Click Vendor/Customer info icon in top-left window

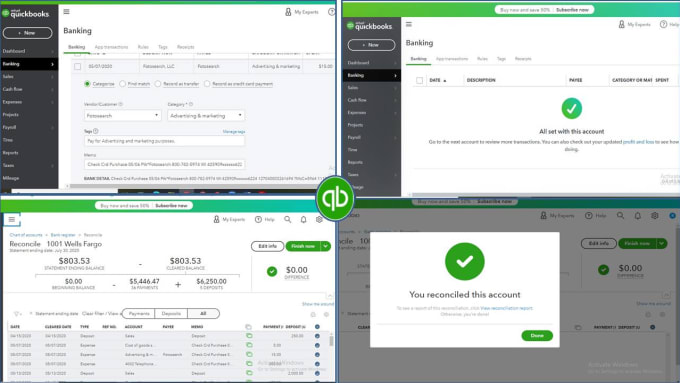pos(121,104)
